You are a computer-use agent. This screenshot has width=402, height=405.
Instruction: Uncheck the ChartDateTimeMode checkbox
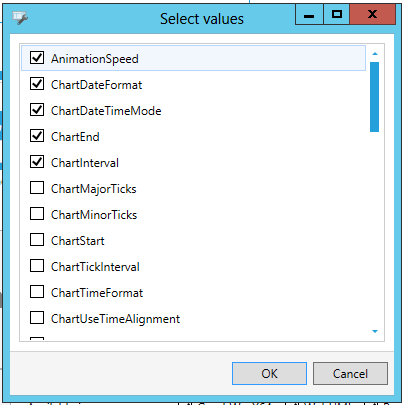click(x=37, y=109)
